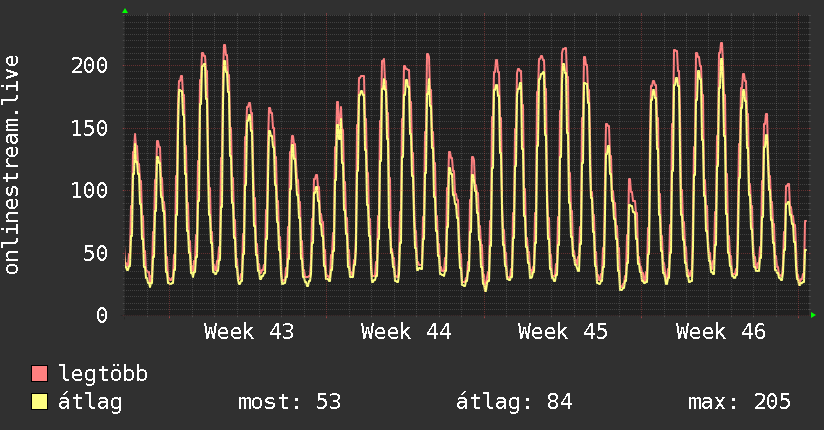Click the 200 y-axis tick label
This screenshot has height=430, width=824.
click(x=89, y=66)
